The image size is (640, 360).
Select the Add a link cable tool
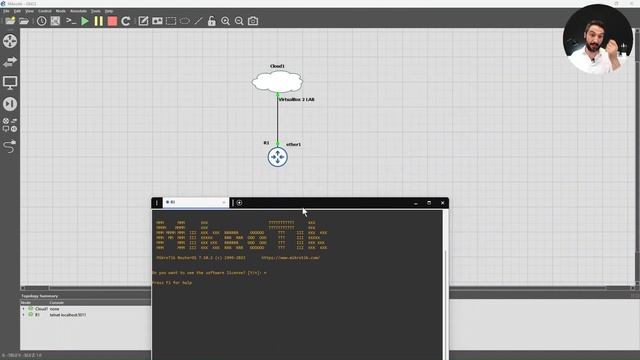[10, 146]
